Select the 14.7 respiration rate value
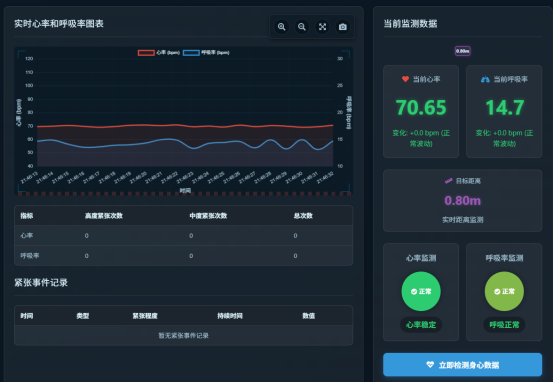 coord(504,108)
